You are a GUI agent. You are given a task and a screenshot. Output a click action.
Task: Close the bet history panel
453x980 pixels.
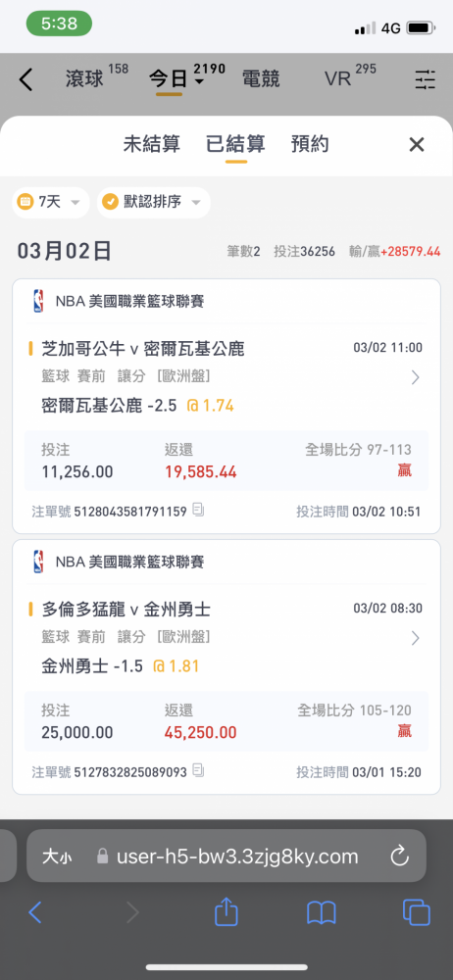pyautogui.click(x=416, y=145)
